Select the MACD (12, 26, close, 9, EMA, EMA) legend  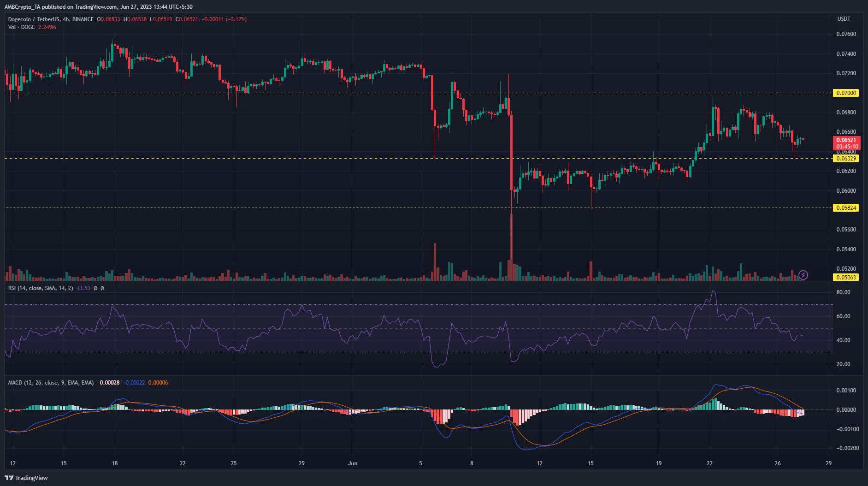point(51,383)
